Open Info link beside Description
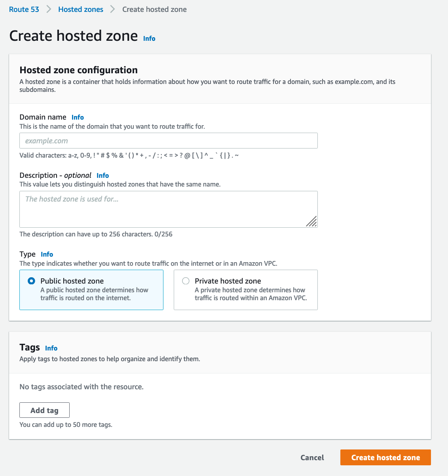Image resolution: width=448 pixels, height=476 pixels. coord(103,175)
